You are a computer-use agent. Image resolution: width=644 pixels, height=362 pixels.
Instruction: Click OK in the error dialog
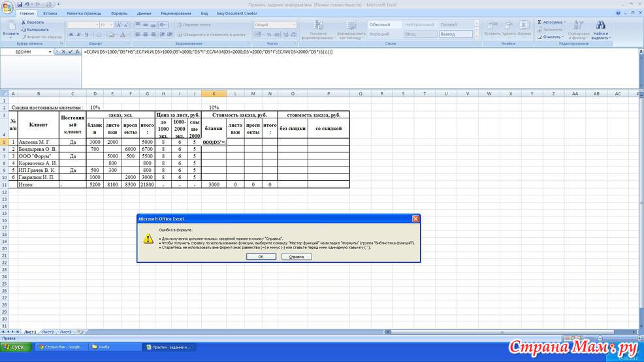261,257
